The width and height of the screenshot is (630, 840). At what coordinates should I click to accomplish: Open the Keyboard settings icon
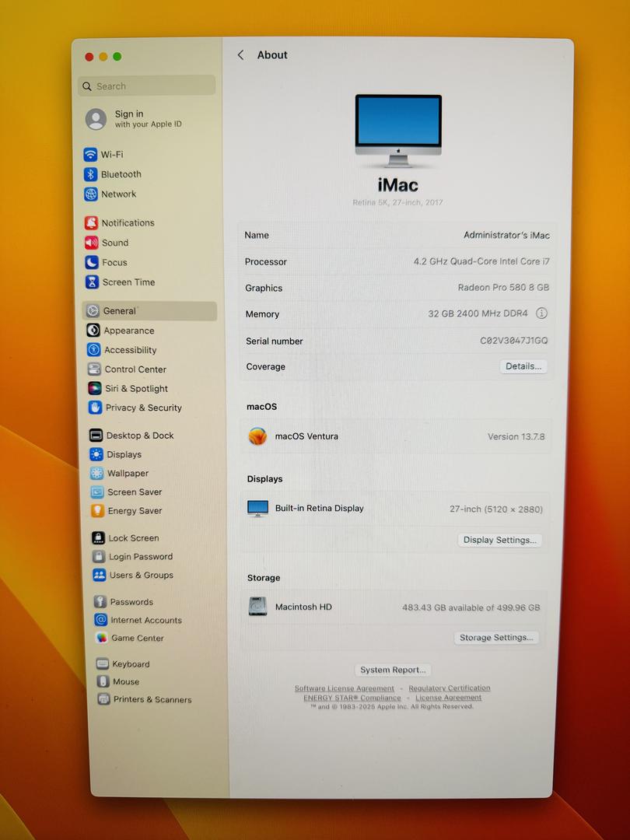point(103,664)
